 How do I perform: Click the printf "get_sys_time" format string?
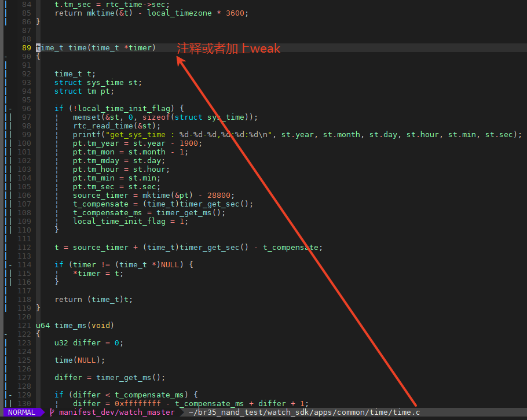189,135
